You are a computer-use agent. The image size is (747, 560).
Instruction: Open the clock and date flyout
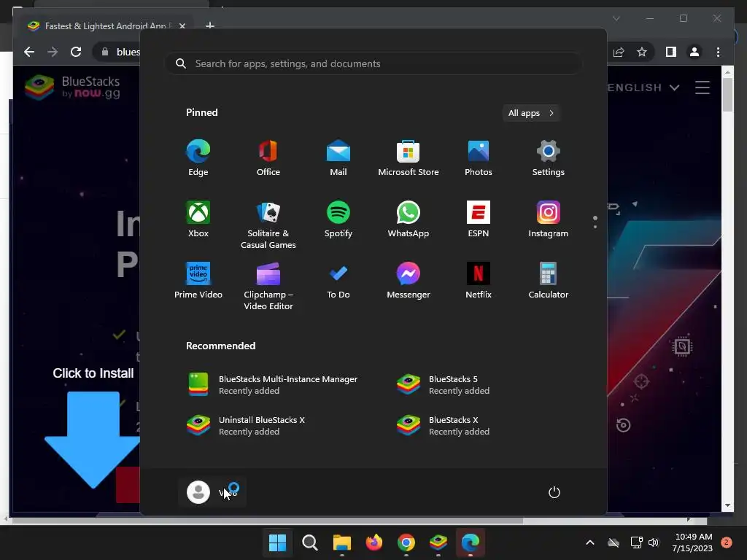[692, 542]
